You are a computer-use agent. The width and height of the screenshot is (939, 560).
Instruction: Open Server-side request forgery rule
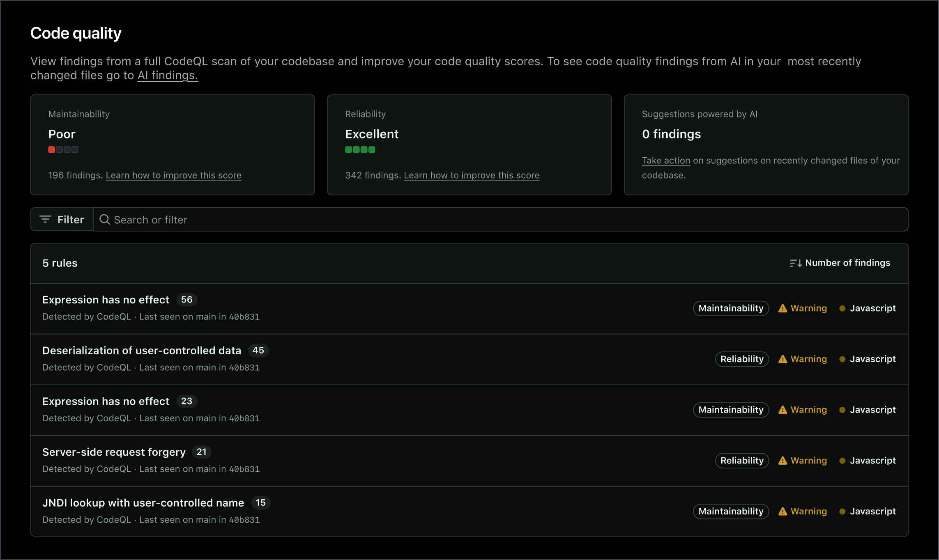point(114,452)
